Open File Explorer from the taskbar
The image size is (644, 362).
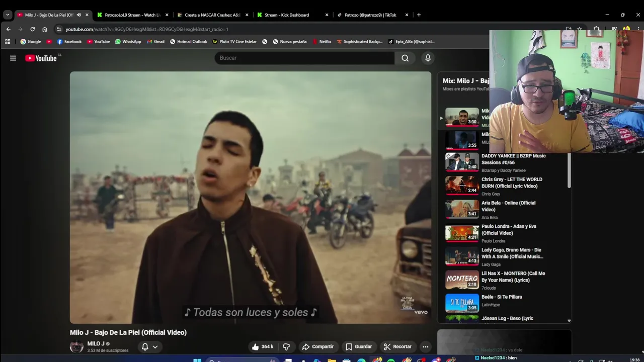pyautogui.click(x=332, y=360)
